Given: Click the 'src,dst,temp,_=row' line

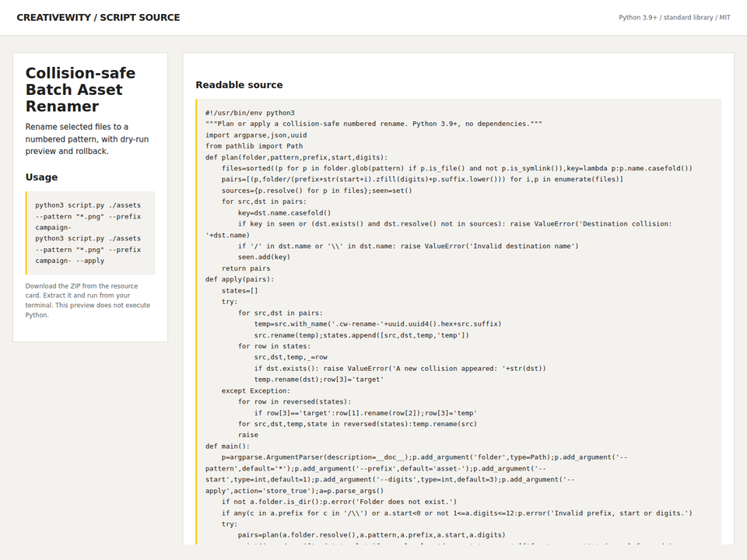Looking at the screenshot, I should [x=290, y=357].
